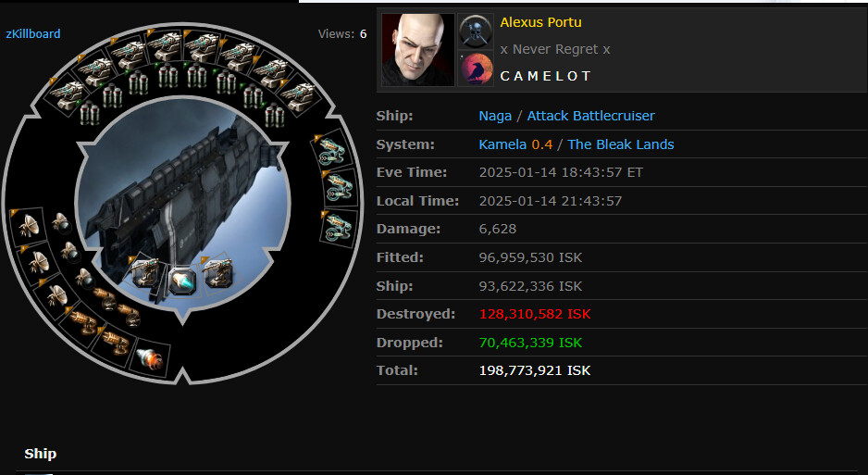Image resolution: width=868 pixels, height=475 pixels.
Task: Click the raven alliance logo icon
Action: click(476, 69)
